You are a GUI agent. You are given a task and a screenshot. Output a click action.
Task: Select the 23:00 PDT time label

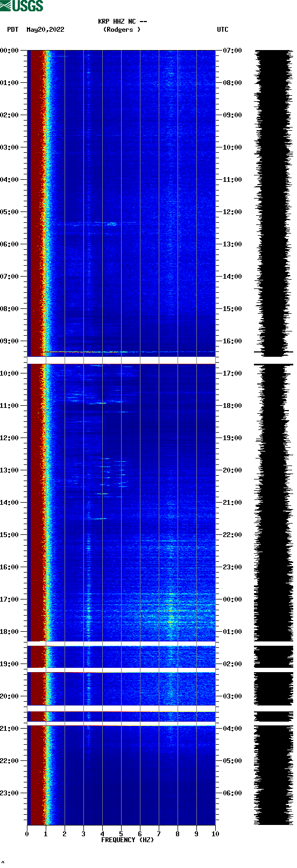click(x=10, y=793)
